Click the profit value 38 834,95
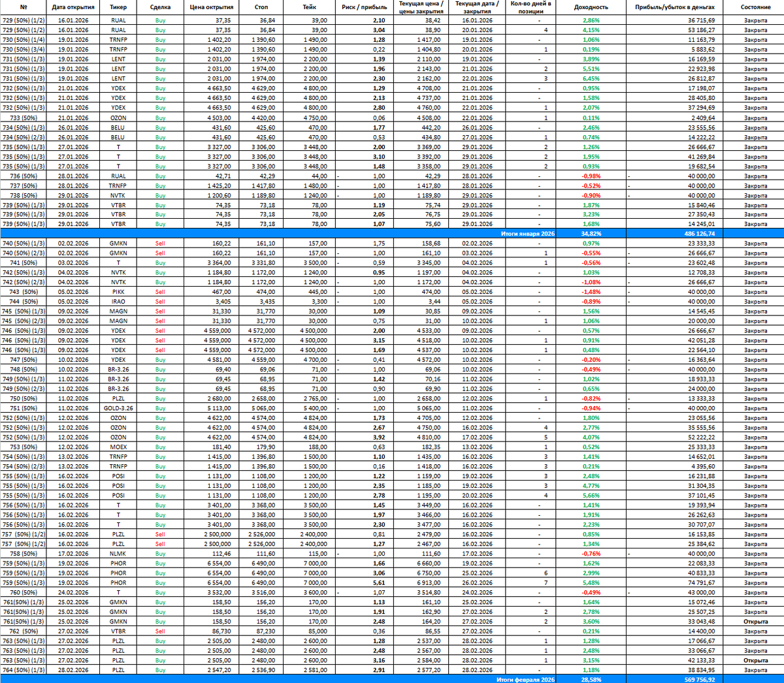 (x=702, y=670)
